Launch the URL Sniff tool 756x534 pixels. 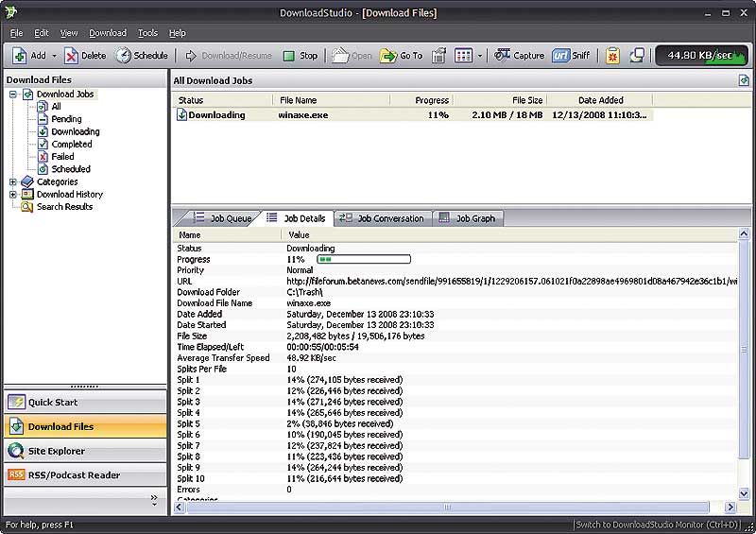pyautogui.click(x=571, y=56)
